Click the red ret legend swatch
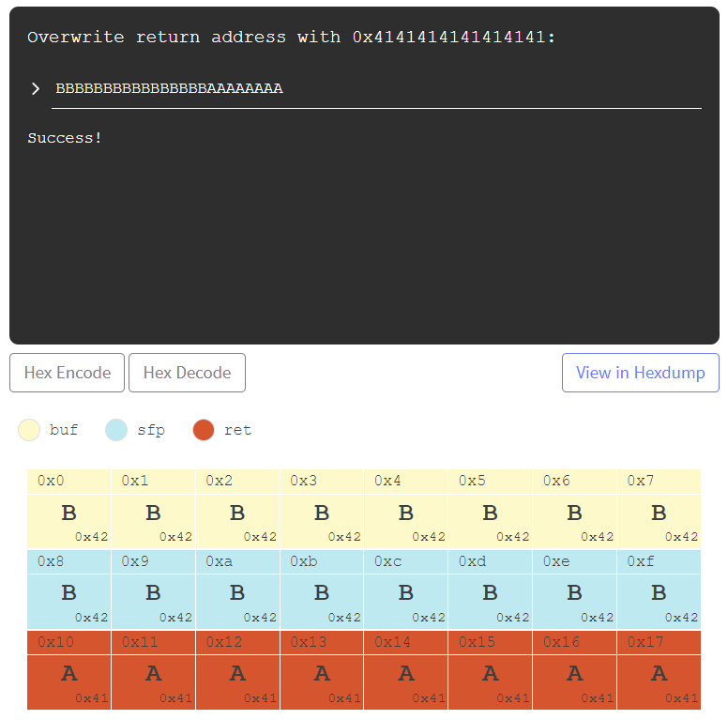 204,430
